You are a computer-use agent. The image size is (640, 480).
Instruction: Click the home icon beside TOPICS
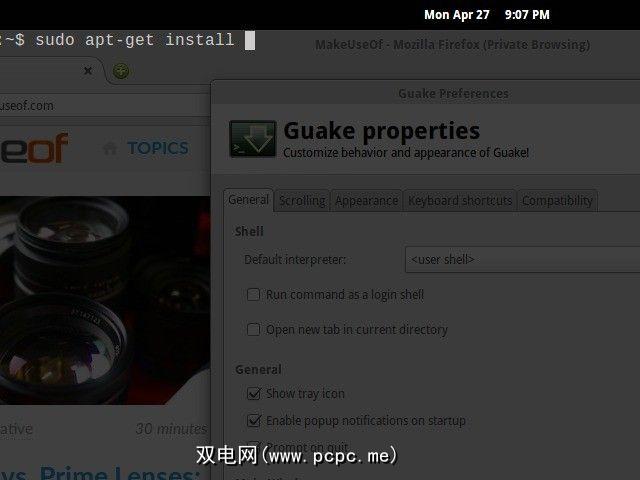(110, 148)
